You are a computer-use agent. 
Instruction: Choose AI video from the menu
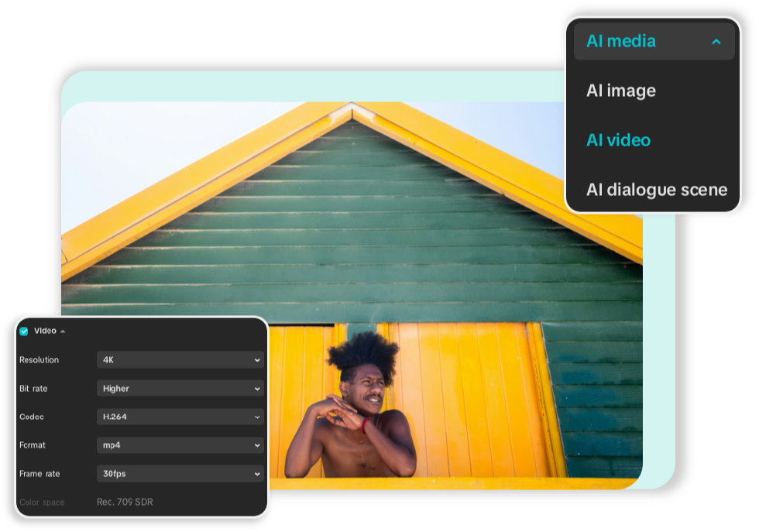[x=618, y=140]
